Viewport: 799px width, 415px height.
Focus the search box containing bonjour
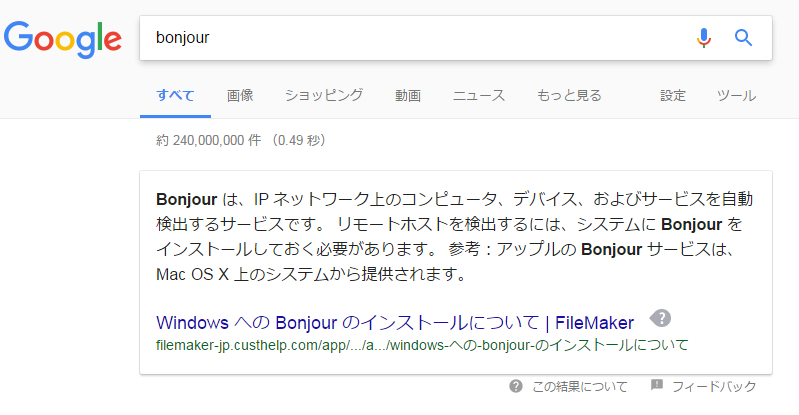456,38
